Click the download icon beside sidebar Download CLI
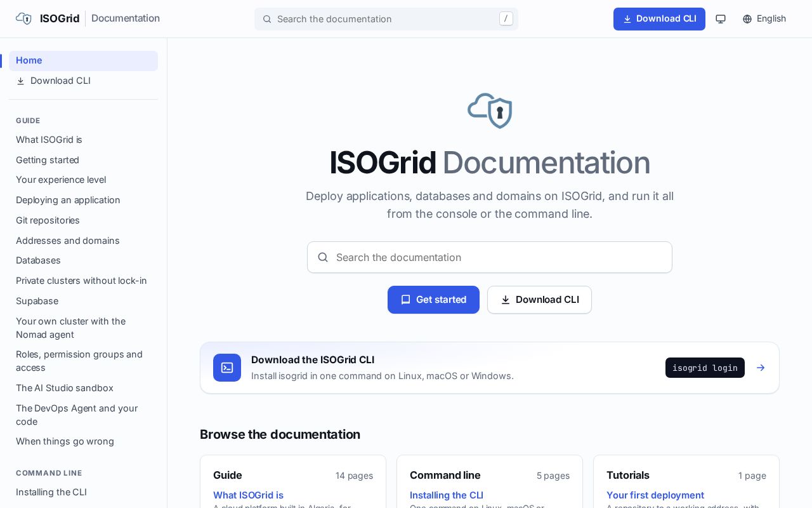812x508 pixels. pyautogui.click(x=20, y=81)
